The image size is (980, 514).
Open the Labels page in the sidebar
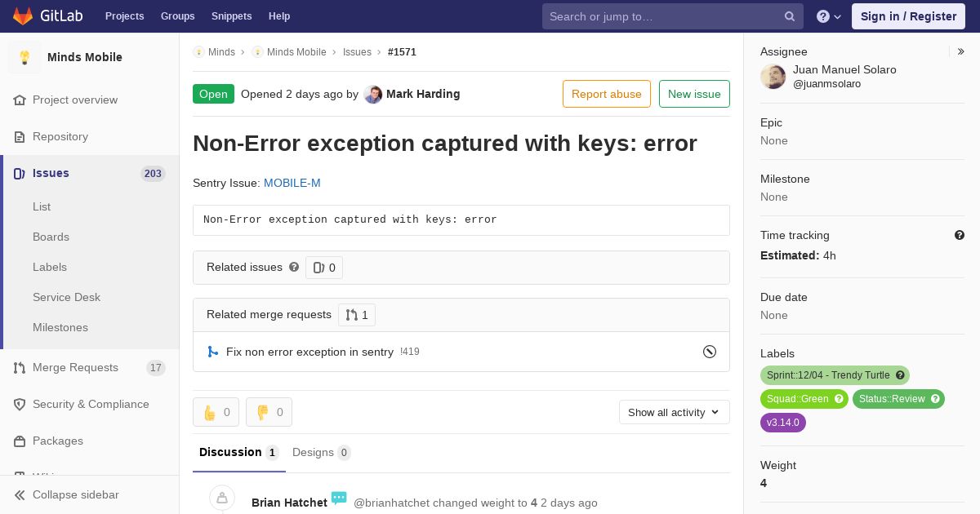point(50,267)
